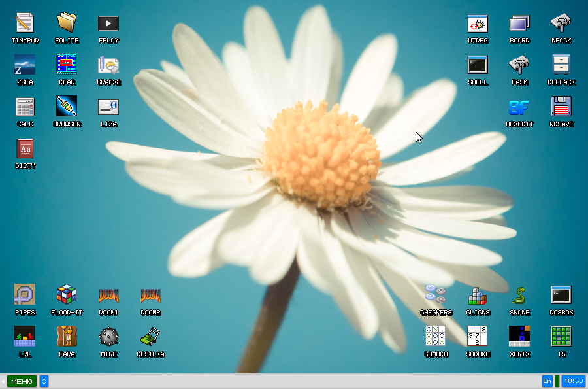Launch the BROWSER desktop icon

point(67,107)
